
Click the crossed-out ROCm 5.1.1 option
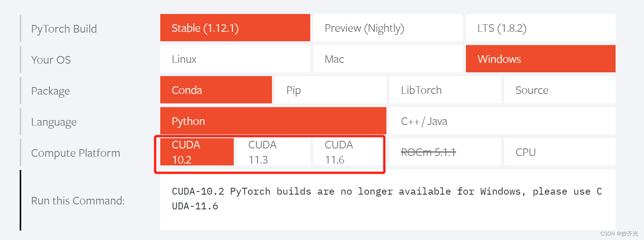[x=445, y=152]
